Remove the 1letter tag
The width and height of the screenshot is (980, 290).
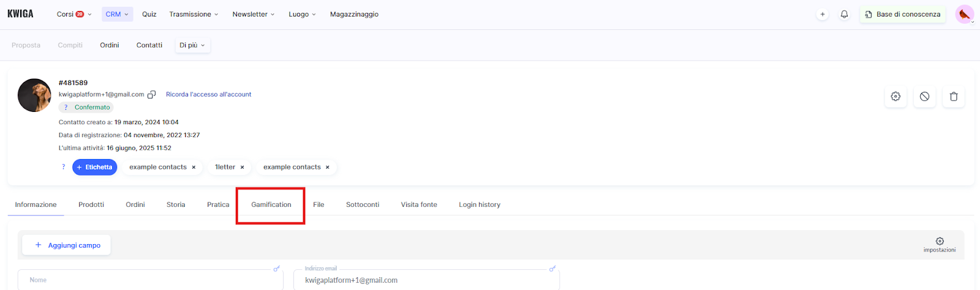[x=242, y=167]
